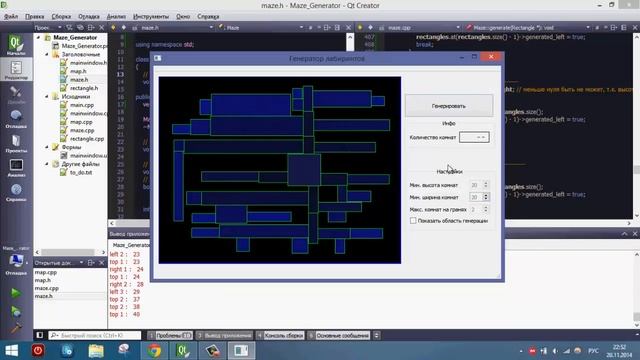Click the Build project hammer icon
This screenshot has height=360, width=640.
(x=16, y=328)
